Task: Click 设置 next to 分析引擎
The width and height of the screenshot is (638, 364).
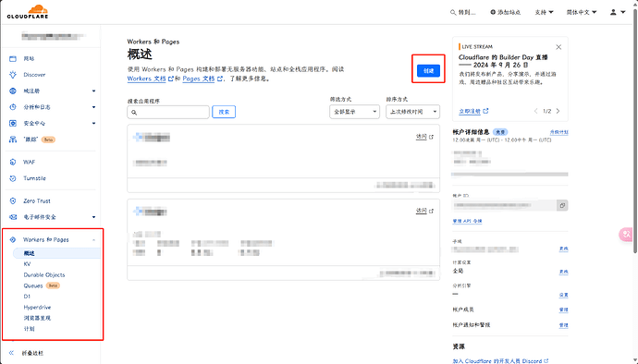Action: [563, 295]
